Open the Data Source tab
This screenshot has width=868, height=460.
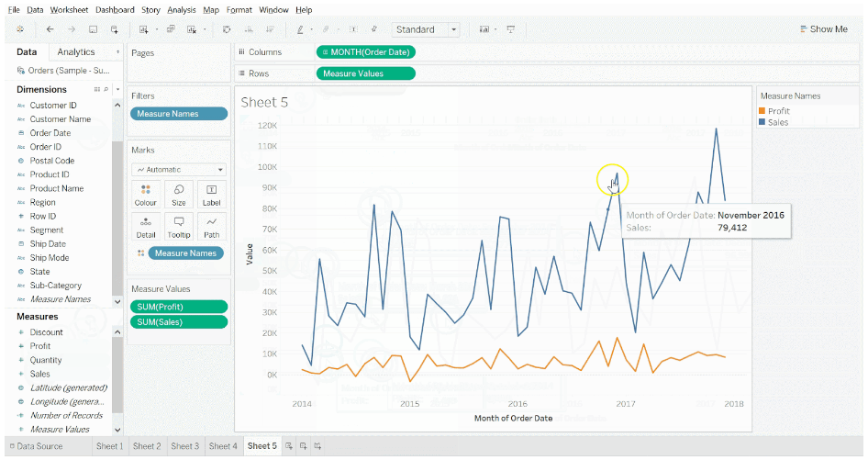(x=35, y=446)
